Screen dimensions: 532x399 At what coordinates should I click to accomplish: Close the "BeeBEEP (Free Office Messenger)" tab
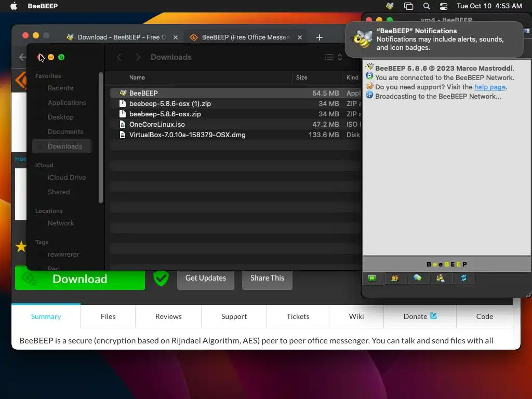(x=300, y=37)
